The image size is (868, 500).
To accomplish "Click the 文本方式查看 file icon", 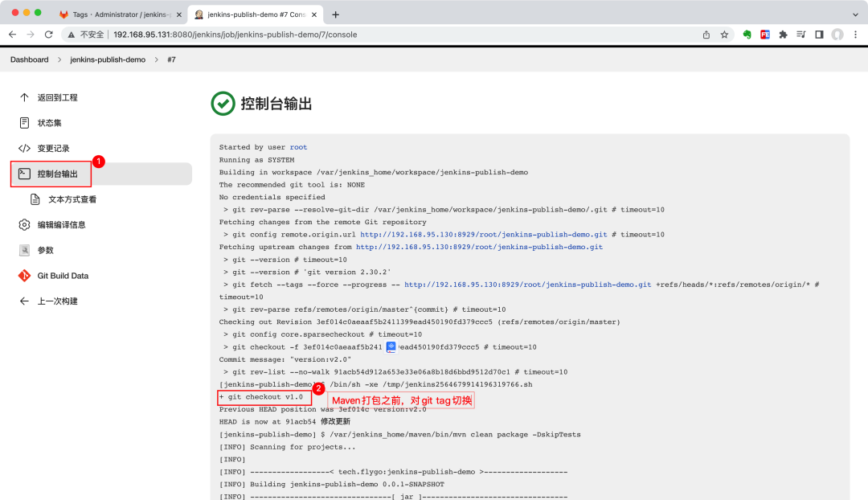I will (x=35, y=199).
